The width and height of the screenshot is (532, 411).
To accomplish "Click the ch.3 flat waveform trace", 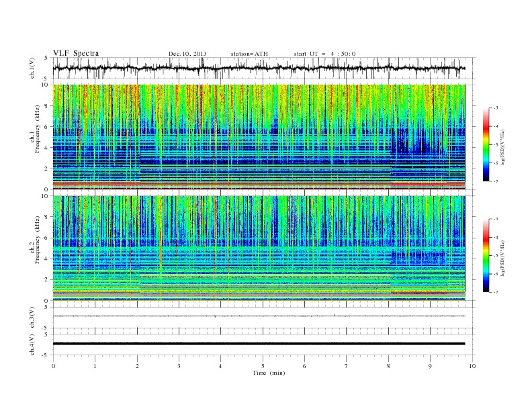I will point(259,316).
